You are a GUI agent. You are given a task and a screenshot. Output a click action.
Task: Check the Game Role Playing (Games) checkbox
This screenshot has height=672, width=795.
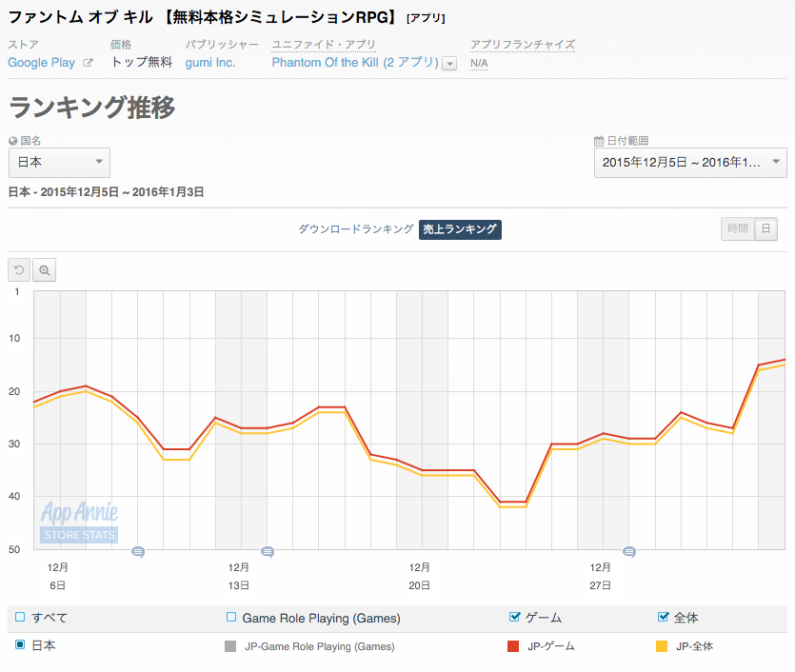(231, 617)
